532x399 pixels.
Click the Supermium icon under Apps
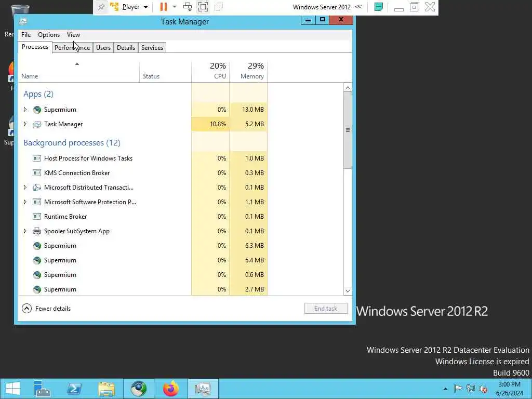[x=37, y=110]
